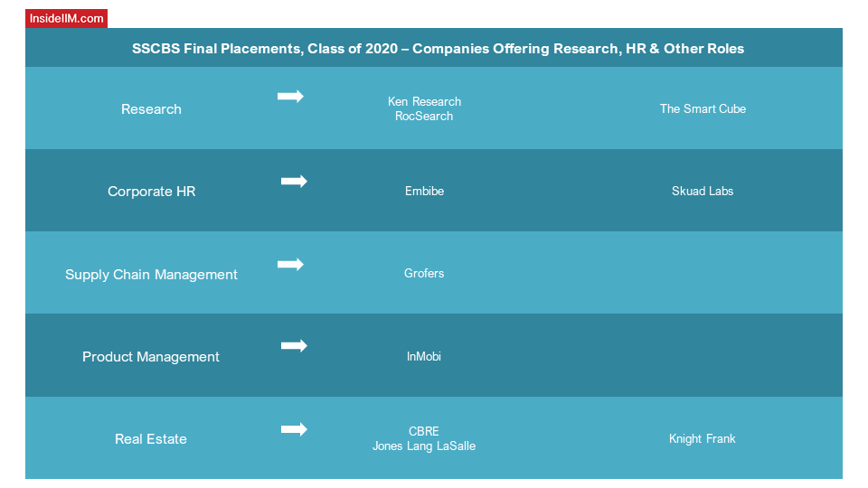Click the Jones Lang LaSalle text
This screenshot has width=868, height=488.
tap(424, 446)
